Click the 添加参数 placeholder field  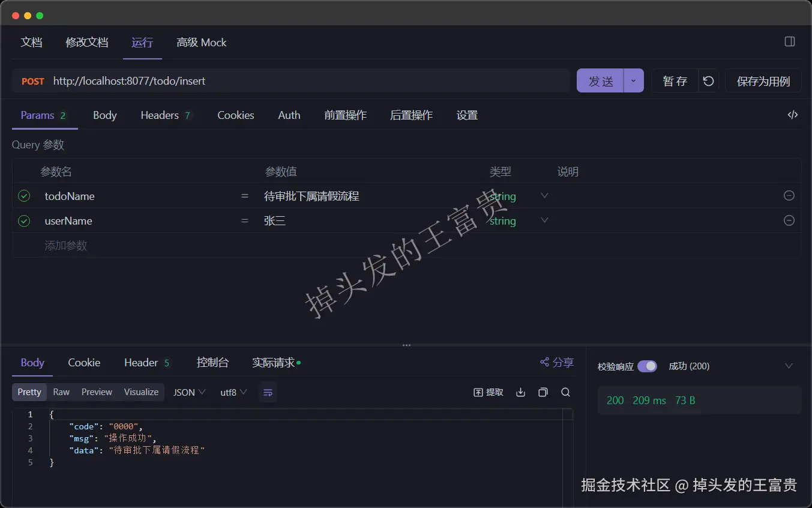[66, 245]
